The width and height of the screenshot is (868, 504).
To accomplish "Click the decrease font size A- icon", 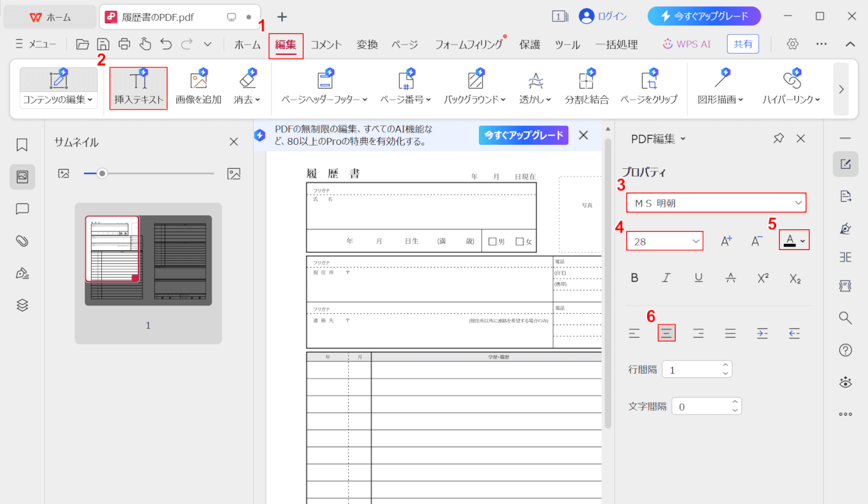I will (758, 240).
